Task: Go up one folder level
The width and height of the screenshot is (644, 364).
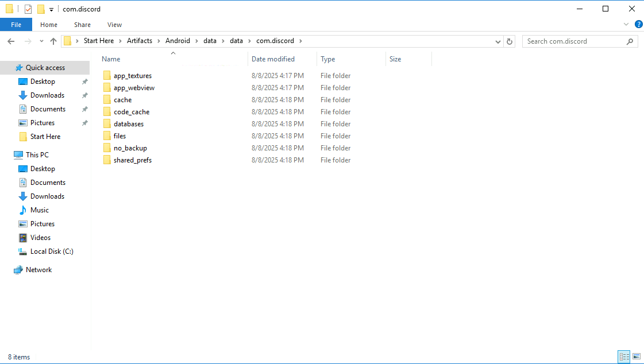Action: coord(53,41)
